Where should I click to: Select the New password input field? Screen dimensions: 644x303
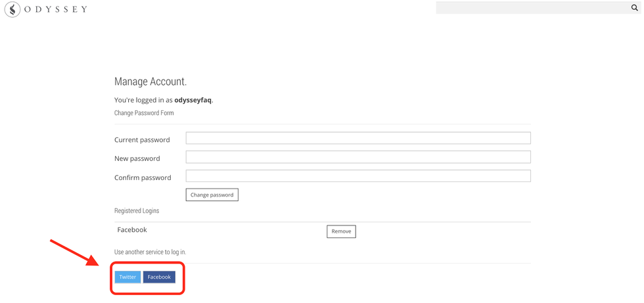357,157
